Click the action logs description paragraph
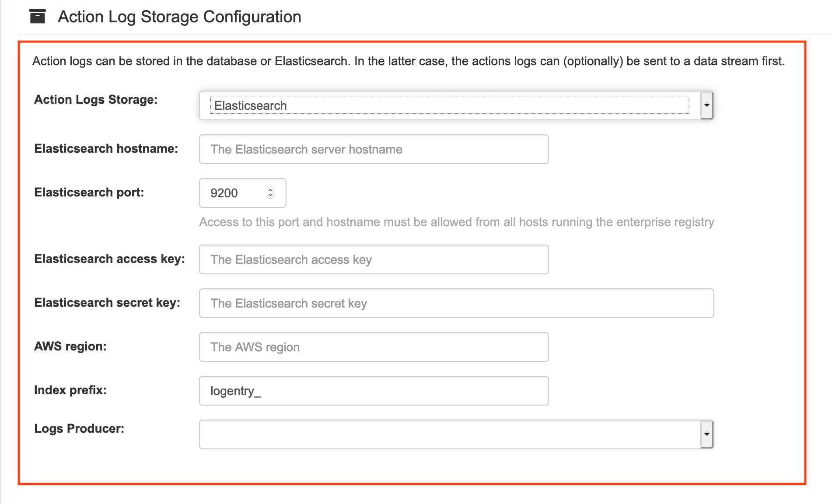 point(409,61)
